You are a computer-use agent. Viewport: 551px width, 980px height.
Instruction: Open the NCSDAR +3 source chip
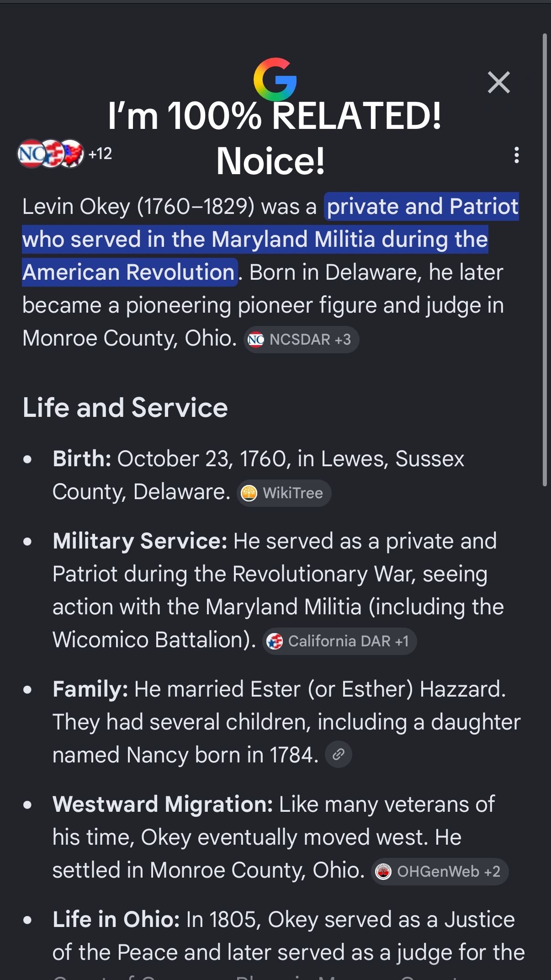coord(301,340)
